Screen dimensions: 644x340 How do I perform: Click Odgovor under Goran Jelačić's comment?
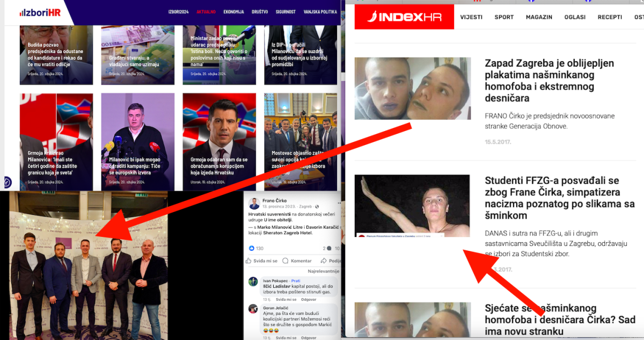pos(308,338)
